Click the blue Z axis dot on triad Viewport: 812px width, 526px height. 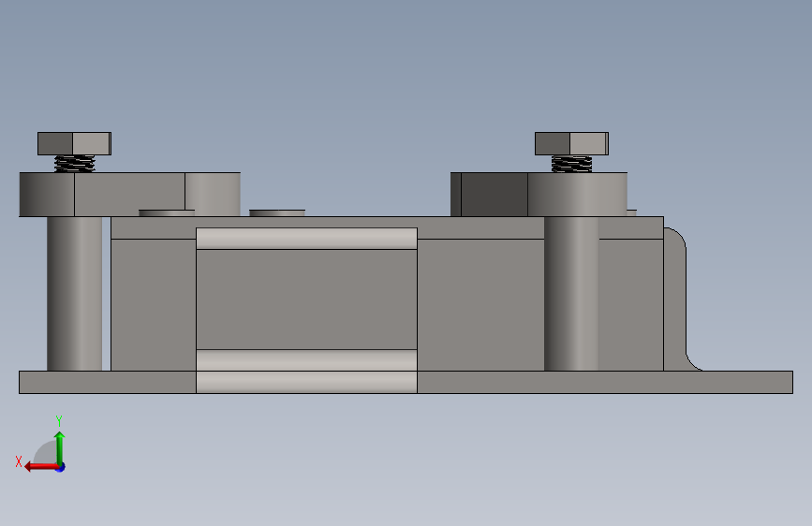[61, 467]
